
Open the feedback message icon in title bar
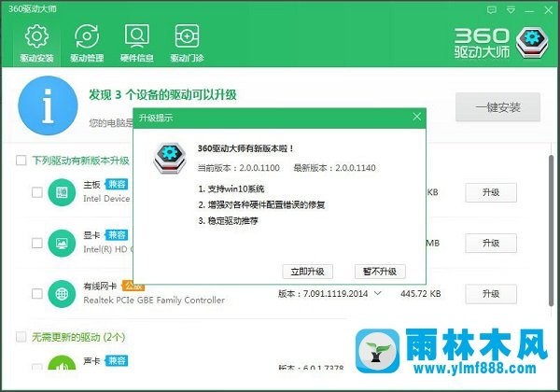coord(492,10)
